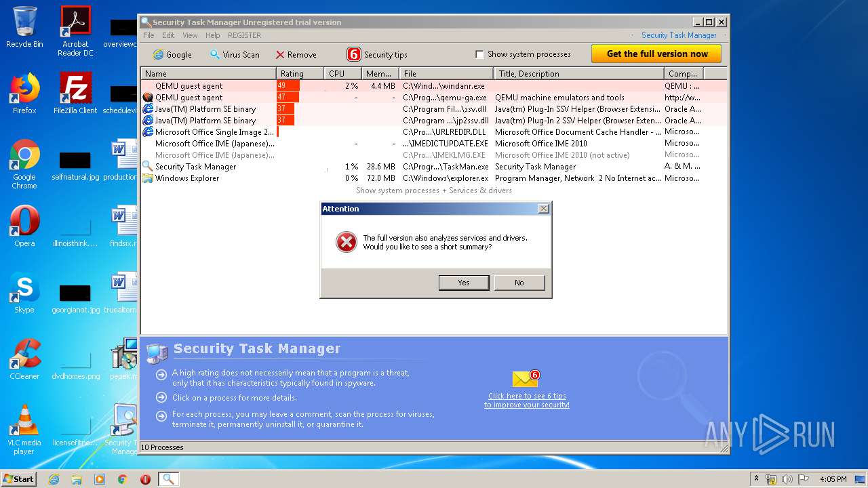Click rating bar 47 of qemu-ga.exe

point(288,98)
